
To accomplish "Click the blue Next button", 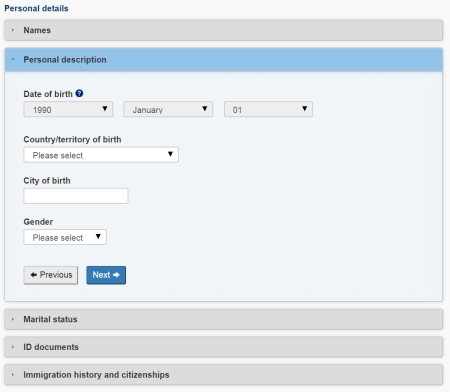I will [106, 275].
